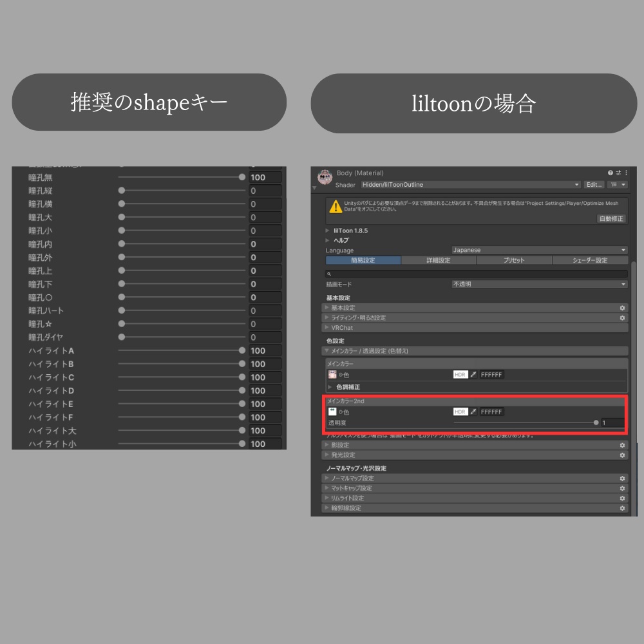Switch to the プリセット tab
The height and width of the screenshot is (644, 644).
(514, 260)
